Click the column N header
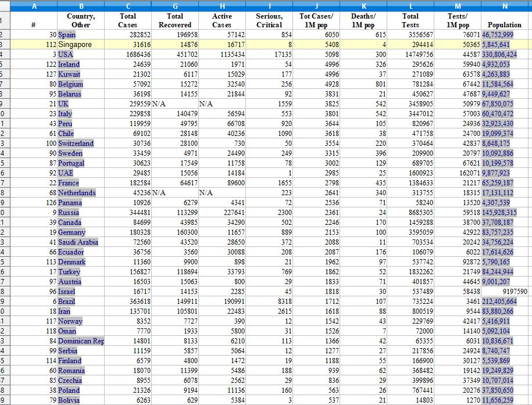This screenshot has width=532, height=405. (x=504, y=6)
